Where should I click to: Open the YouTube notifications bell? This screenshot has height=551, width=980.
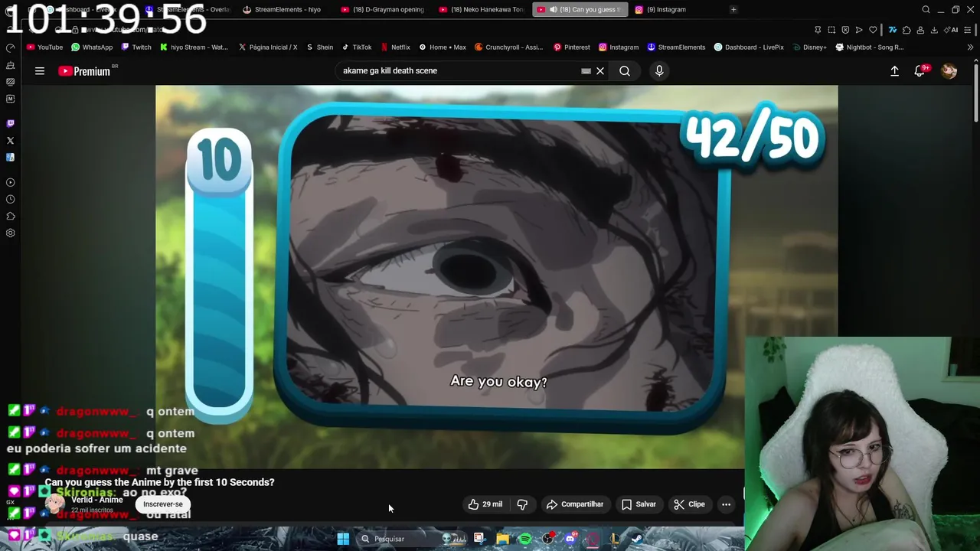tap(920, 71)
